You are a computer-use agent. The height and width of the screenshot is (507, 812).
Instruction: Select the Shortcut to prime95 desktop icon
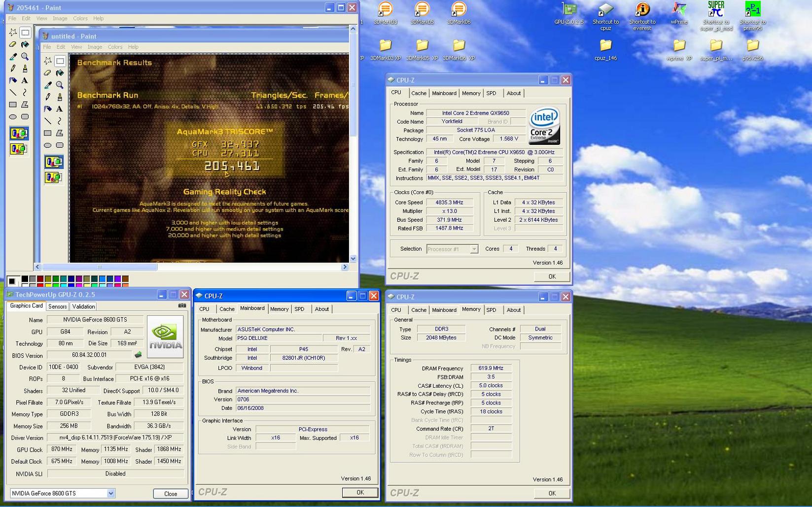753,16
